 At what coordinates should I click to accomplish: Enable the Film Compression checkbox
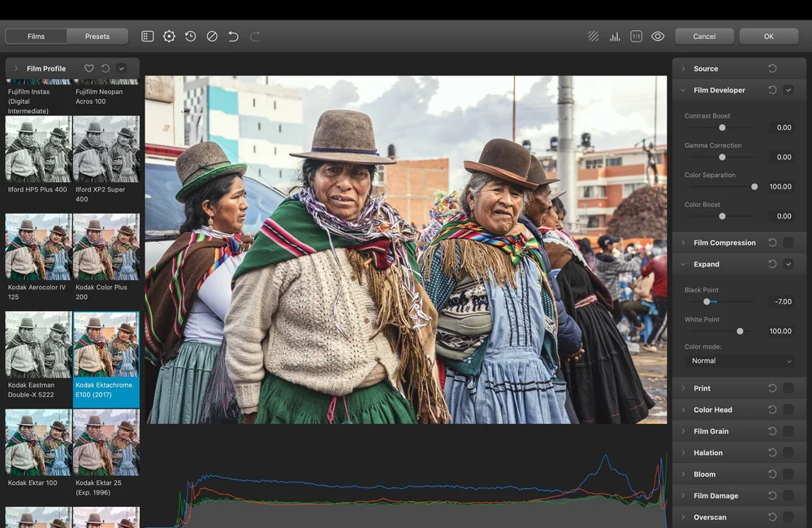coord(788,243)
